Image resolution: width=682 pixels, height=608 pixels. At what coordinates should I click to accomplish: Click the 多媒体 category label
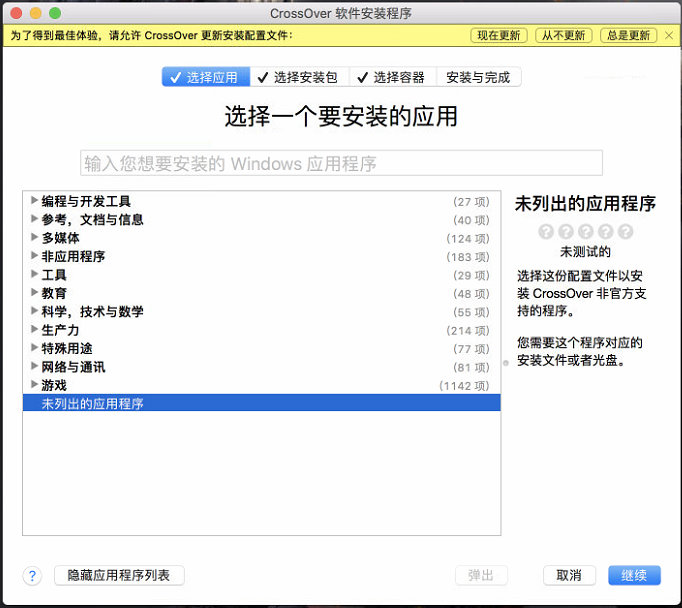(x=60, y=238)
